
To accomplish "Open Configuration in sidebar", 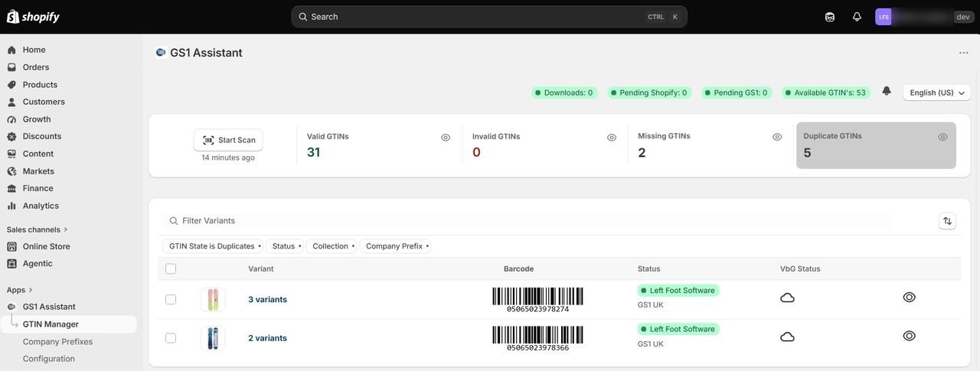I will click(49, 359).
